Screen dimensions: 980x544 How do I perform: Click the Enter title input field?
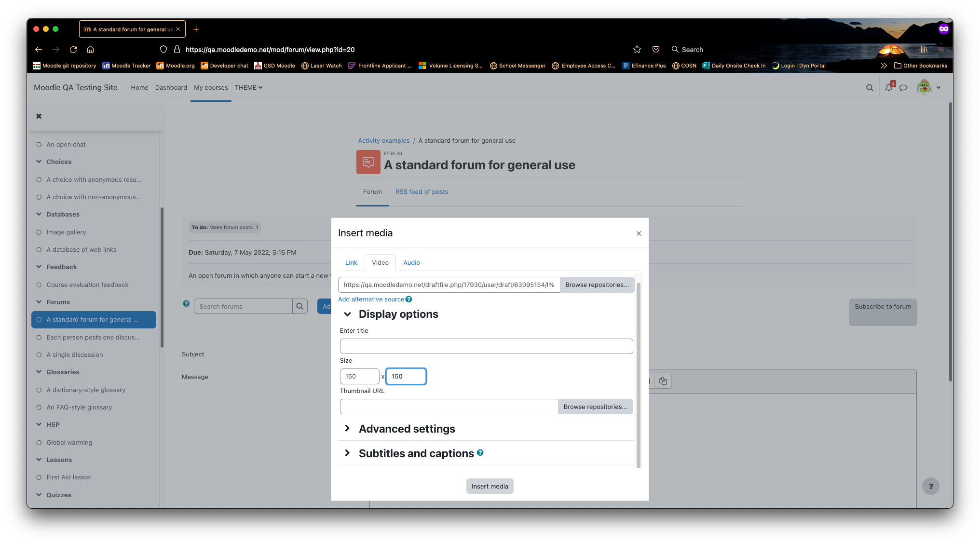(x=486, y=346)
